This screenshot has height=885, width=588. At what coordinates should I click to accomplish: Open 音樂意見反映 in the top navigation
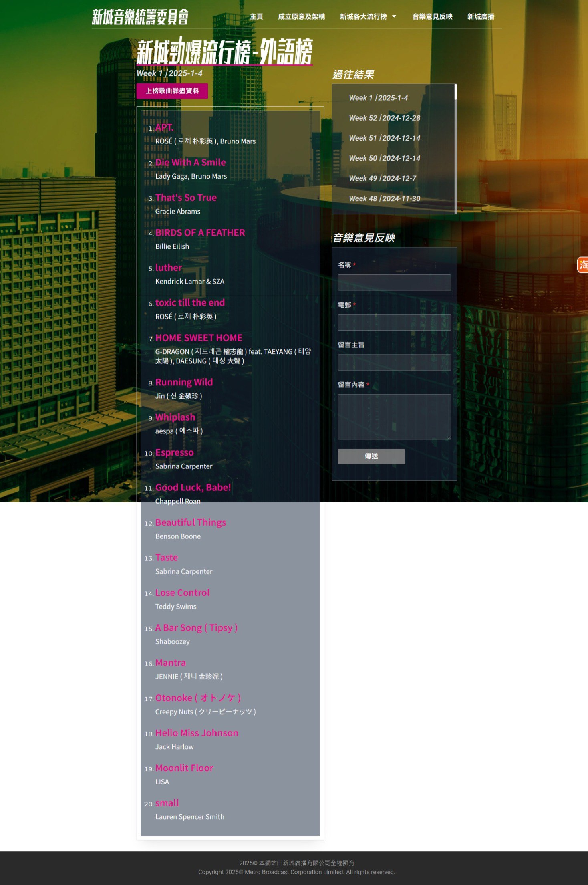pos(432,17)
